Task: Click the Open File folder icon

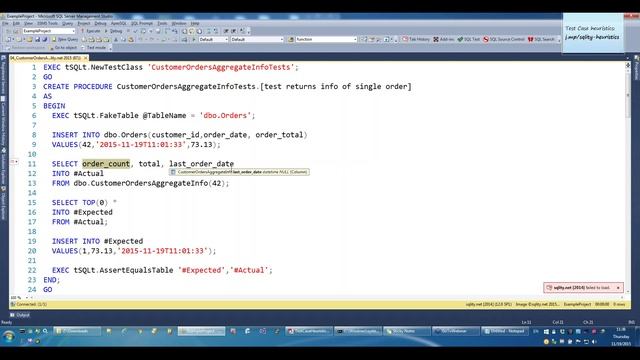Action: [29, 40]
